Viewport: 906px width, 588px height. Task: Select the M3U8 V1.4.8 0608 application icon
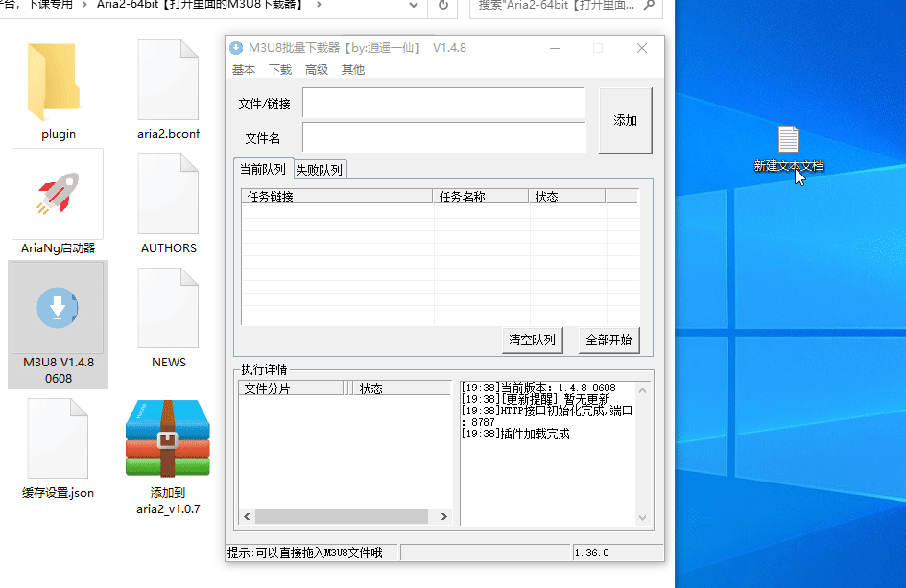tap(58, 307)
